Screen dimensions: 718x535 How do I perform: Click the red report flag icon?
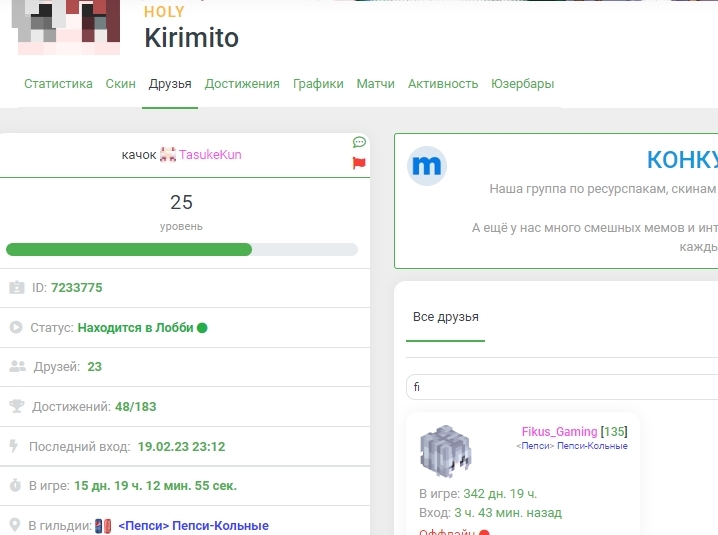tap(359, 164)
